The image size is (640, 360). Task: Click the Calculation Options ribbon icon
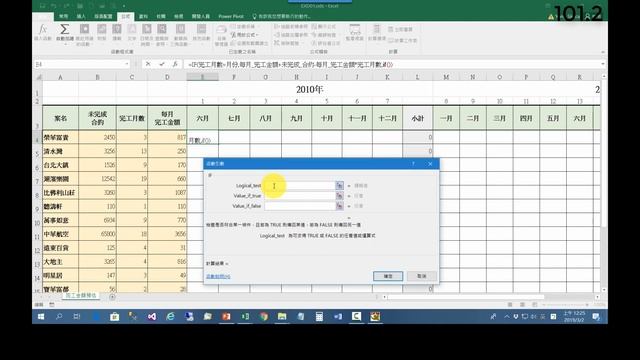(x=376, y=29)
